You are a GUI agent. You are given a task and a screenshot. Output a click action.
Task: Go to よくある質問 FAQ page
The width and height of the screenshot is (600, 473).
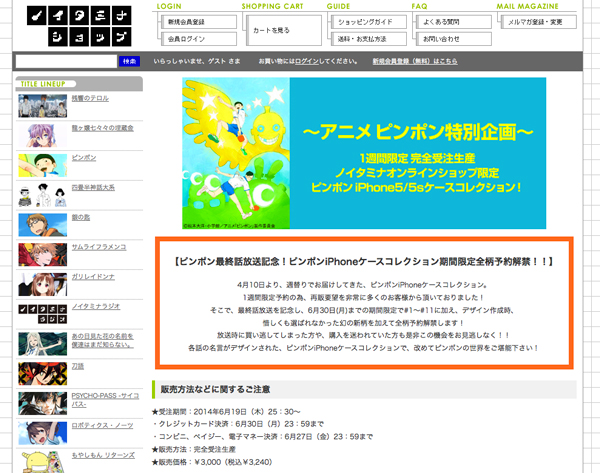(447, 21)
